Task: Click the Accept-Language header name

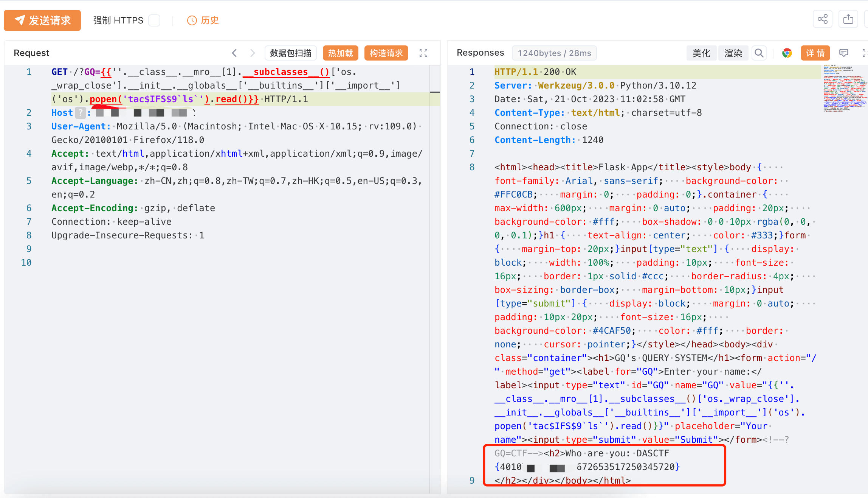Action: pyautogui.click(x=95, y=181)
